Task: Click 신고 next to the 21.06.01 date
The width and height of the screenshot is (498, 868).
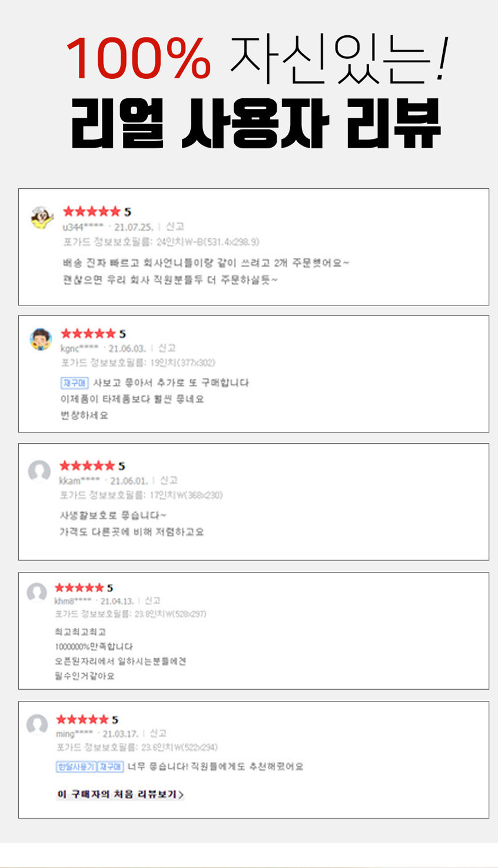Action: coord(168,481)
